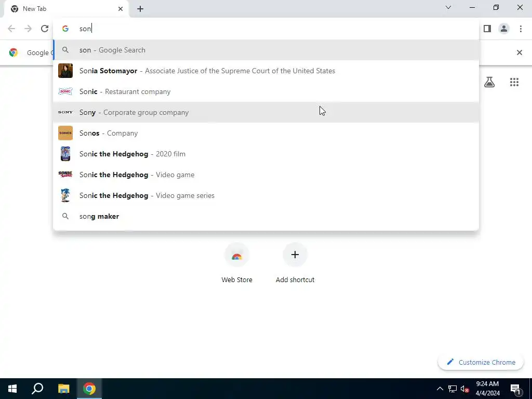Select the Sonia Sotomayor suggestion
532x399 pixels.
coord(266,71)
